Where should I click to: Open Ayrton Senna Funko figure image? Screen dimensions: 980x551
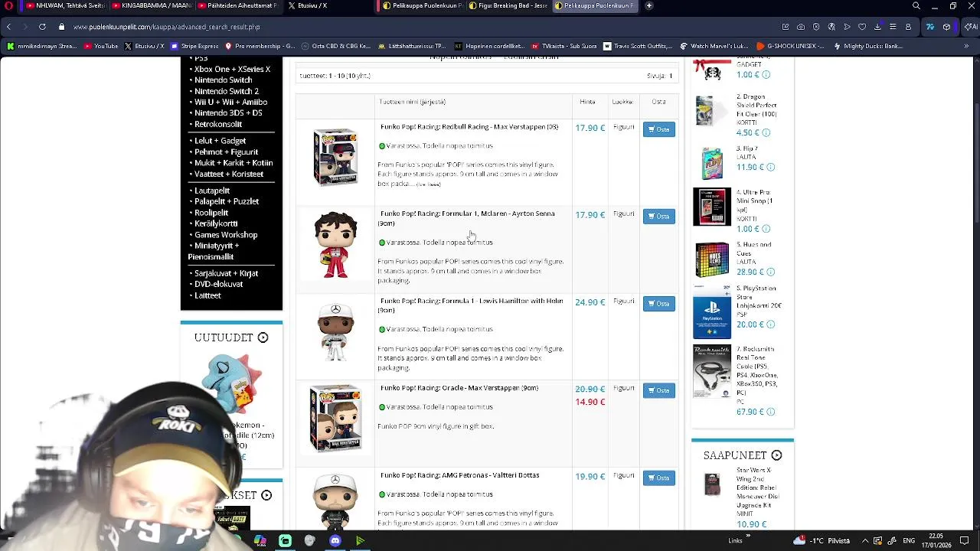pyautogui.click(x=335, y=245)
